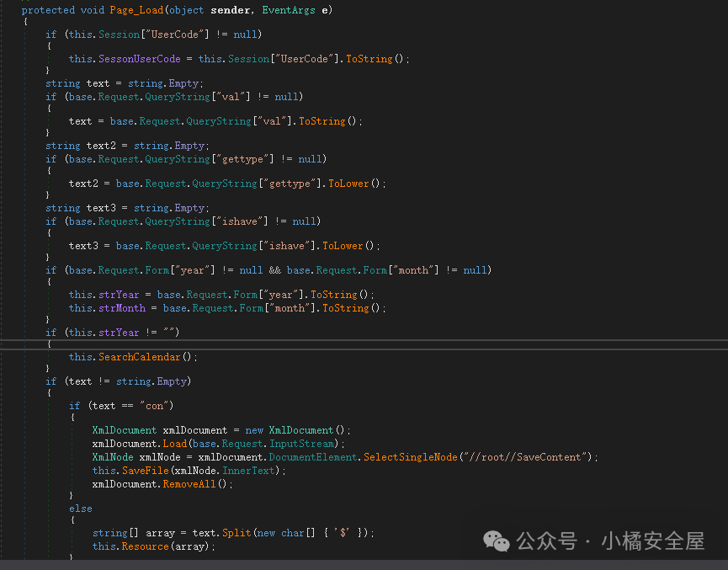Click the InnerText property
728x570 pixels.
pos(248,471)
